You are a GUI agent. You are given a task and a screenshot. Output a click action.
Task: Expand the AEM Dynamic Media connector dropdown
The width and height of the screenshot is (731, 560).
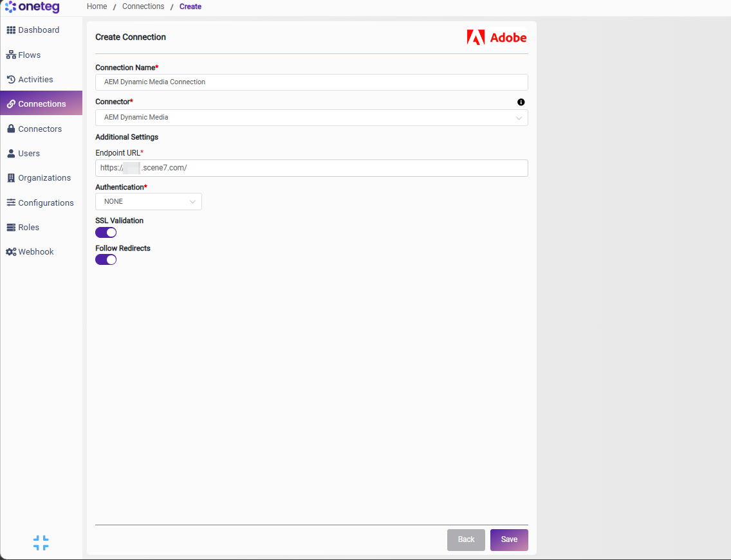click(311, 118)
